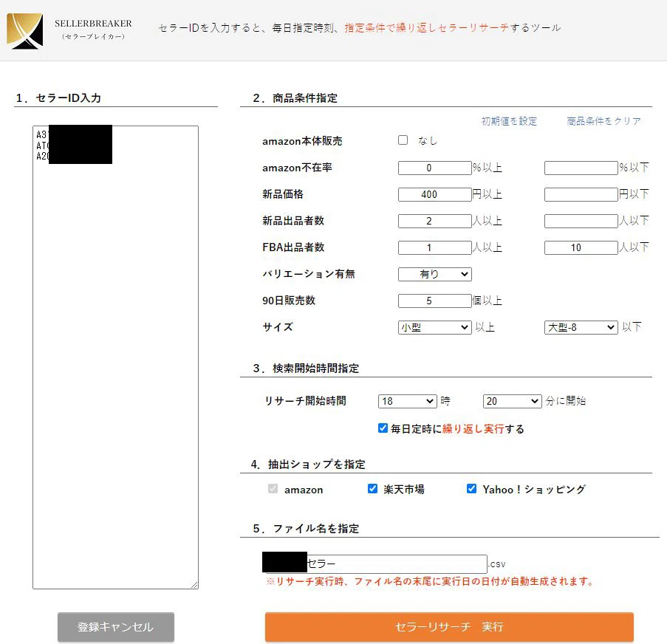667x644 pixels.
Task: Click the seller ID text area
Action: point(116,357)
